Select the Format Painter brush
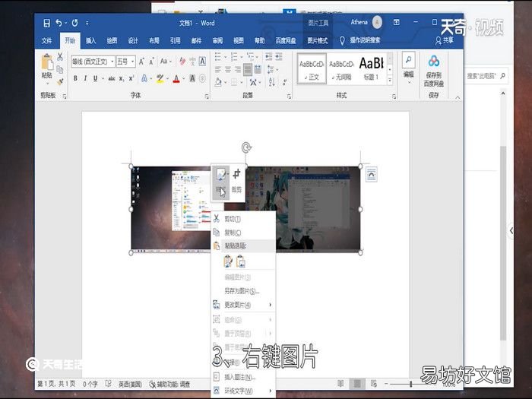Screen dimensions: 532x399 60,81
